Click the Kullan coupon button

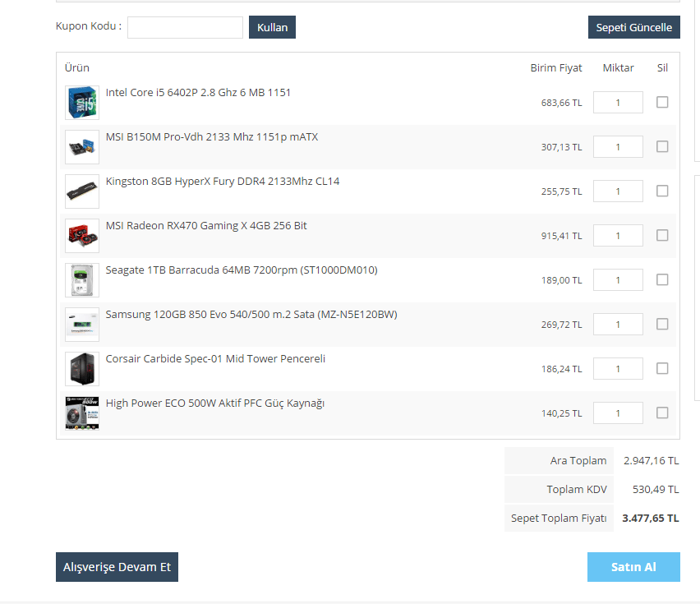[x=272, y=27]
